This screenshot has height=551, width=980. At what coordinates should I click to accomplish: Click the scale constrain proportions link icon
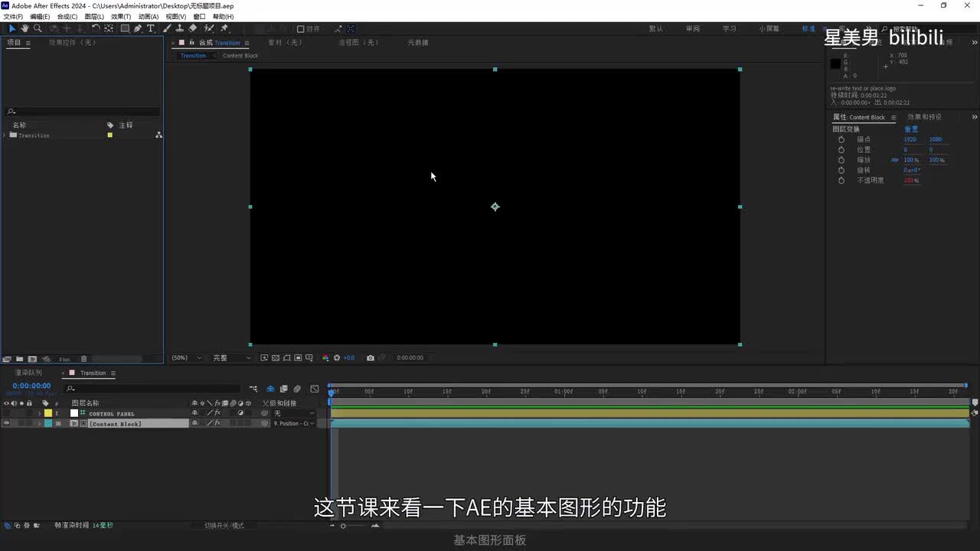tap(894, 160)
